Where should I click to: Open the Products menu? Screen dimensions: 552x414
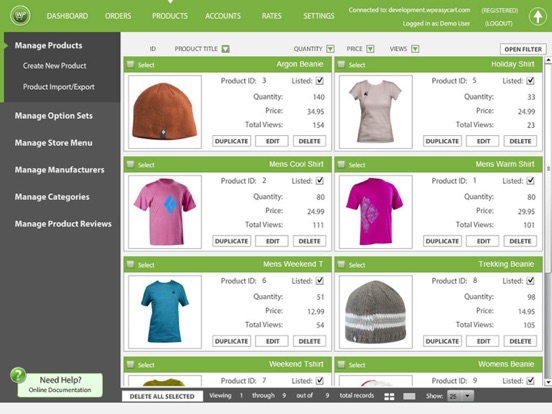pos(170,16)
